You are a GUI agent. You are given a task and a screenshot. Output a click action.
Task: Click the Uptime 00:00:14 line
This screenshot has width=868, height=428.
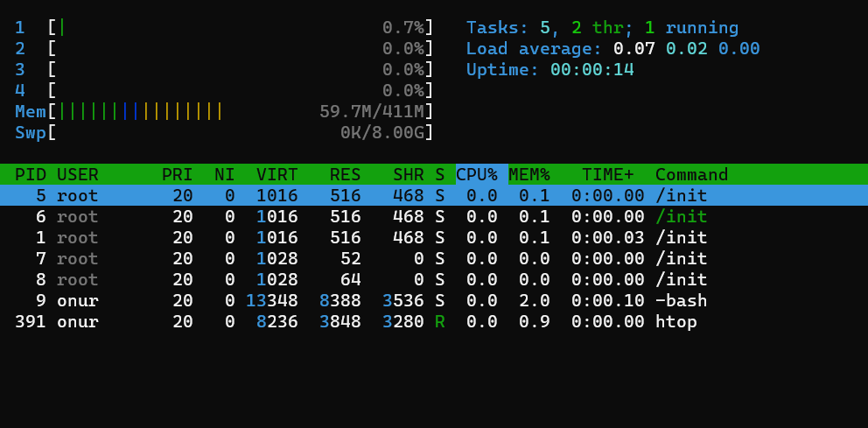point(550,69)
